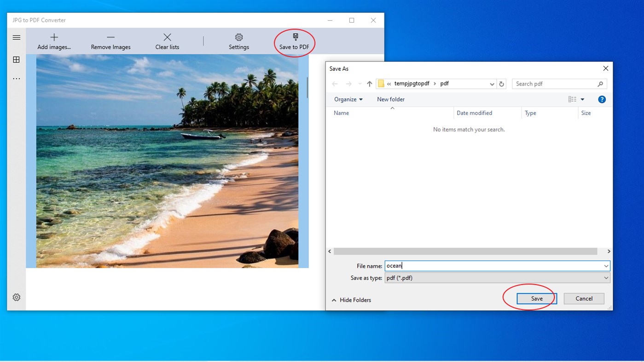
Task: Open the change view dropdown arrow
Action: click(582, 99)
